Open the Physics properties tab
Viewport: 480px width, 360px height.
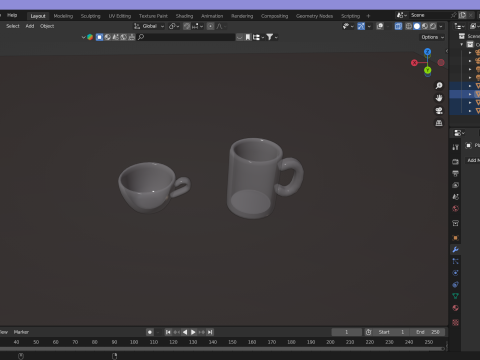[455, 273]
